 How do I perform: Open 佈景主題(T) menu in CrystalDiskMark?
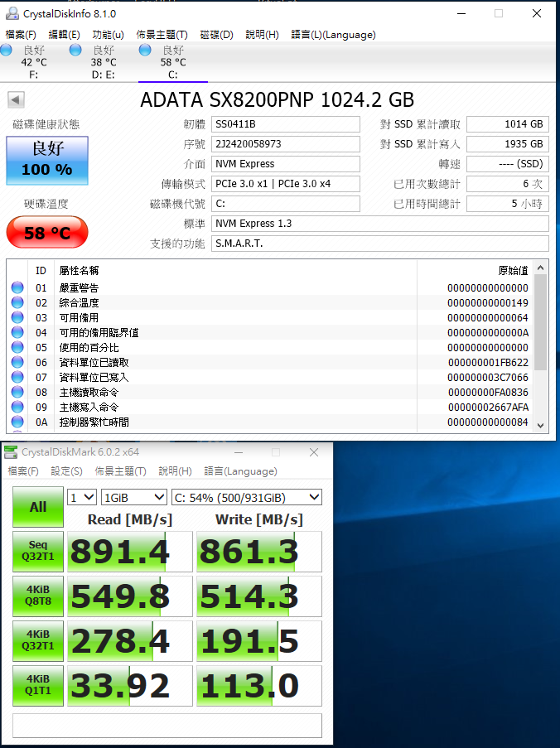[121, 471]
